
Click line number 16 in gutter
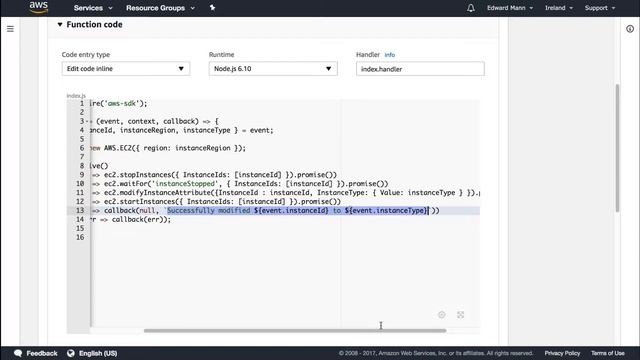click(80, 238)
